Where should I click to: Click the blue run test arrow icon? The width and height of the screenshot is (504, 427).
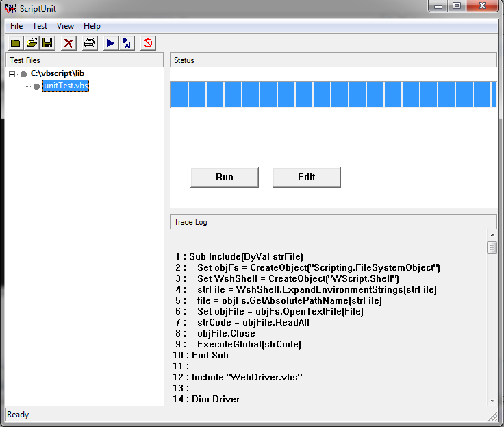coord(110,43)
